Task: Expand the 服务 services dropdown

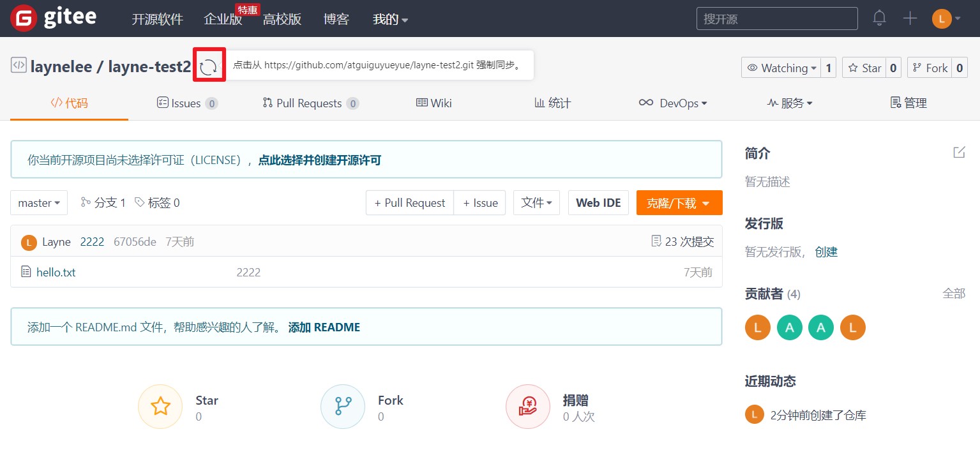Action: (790, 103)
